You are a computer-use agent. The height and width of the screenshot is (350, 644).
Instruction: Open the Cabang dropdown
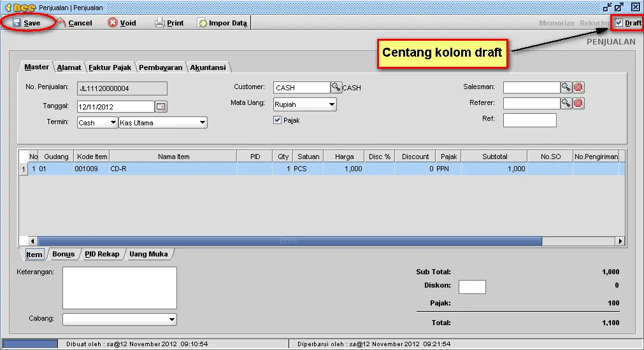(x=172, y=319)
